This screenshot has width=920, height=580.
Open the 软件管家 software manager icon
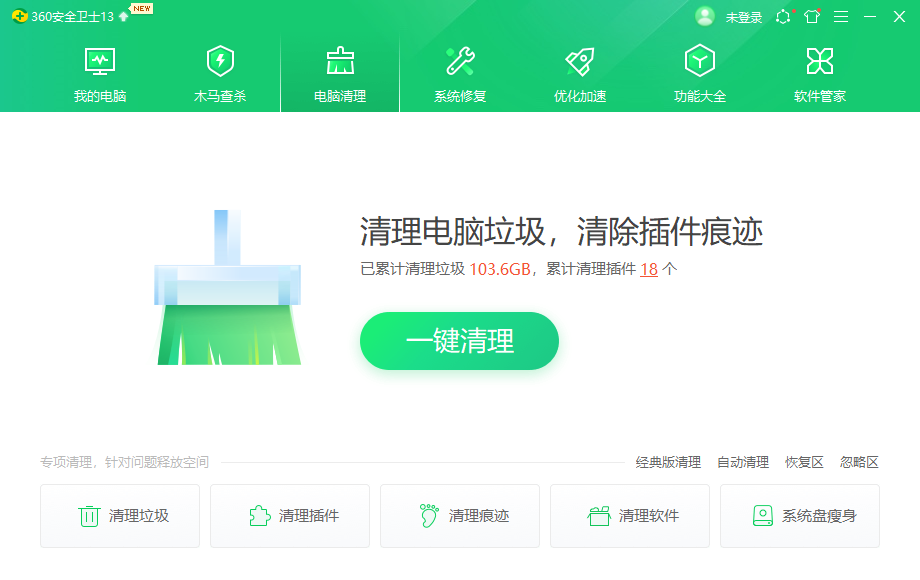[819, 61]
